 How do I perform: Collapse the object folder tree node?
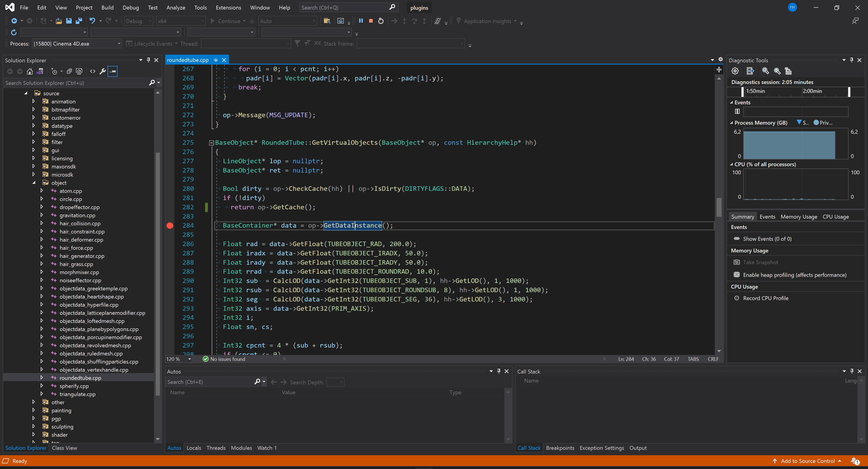pos(34,182)
